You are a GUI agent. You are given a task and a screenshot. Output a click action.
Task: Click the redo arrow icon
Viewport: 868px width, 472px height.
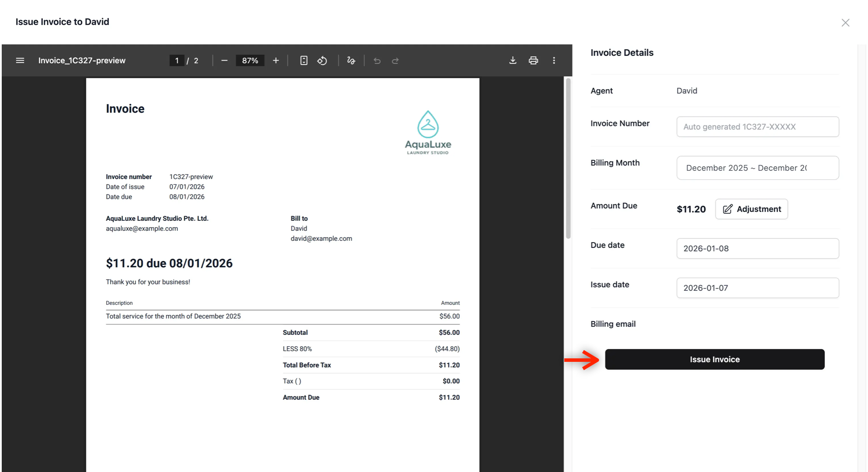(x=395, y=61)
